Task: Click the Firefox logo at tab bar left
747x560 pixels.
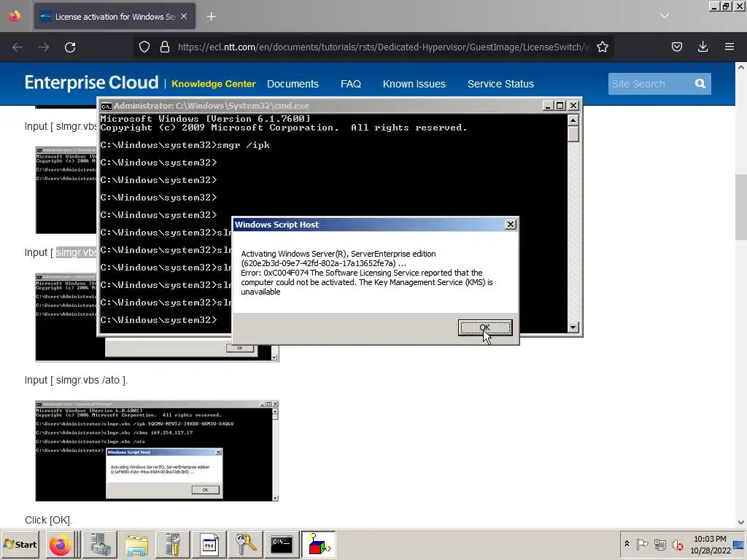Action: [x=15, y=16]
